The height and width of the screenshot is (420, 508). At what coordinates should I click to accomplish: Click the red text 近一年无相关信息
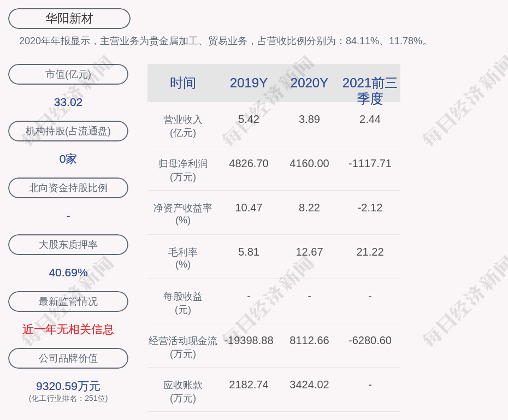(68, 329)
